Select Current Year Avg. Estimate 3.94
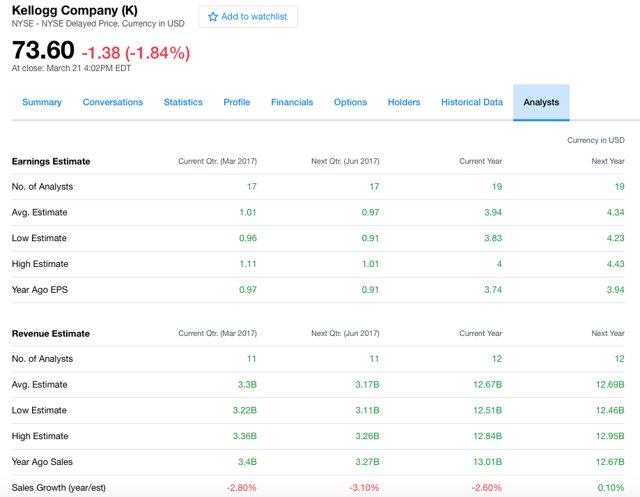The width and height of the screenshot is (640, 497). 493,212
